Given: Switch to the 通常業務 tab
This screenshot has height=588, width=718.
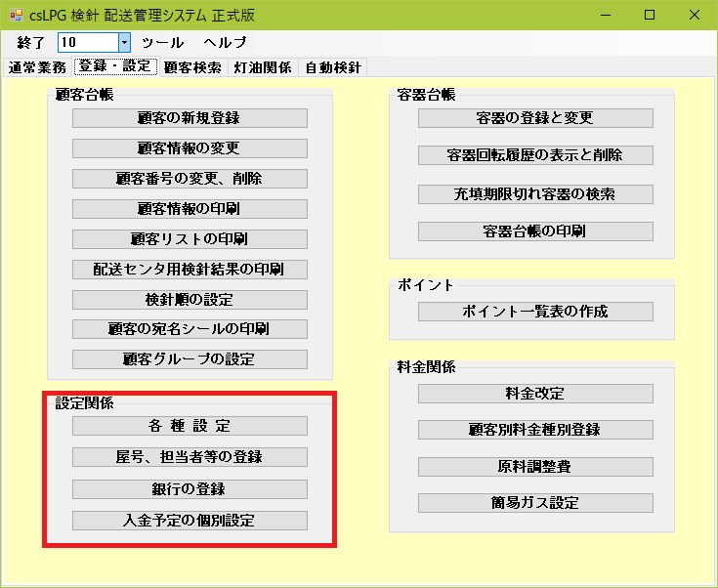Looking at the screenshot, I should tap(37, 67).
